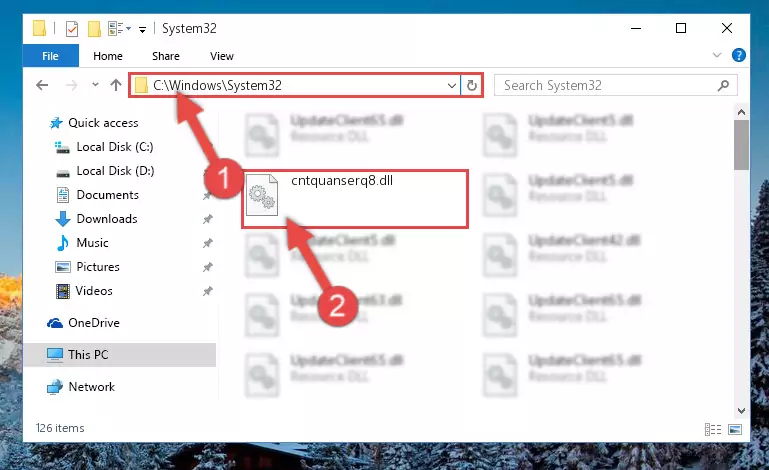
Task: Go up one folder level
Action: coord(116,85)
